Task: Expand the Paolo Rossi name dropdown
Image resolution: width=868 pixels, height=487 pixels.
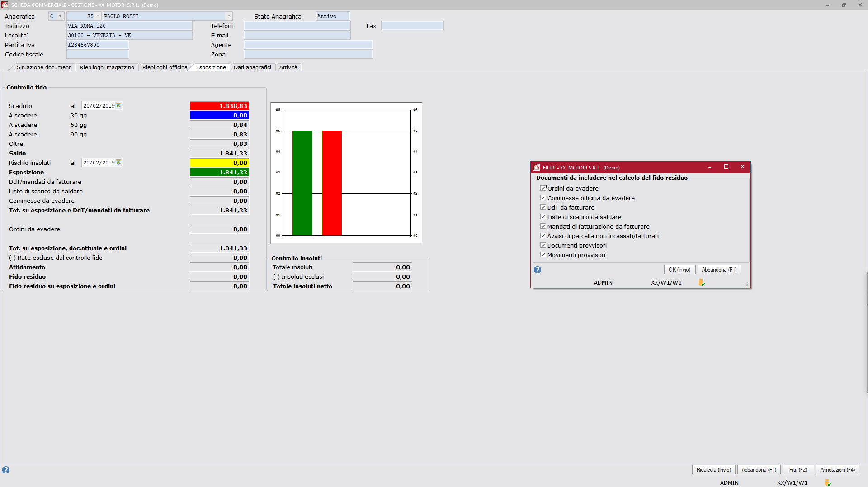Action: tap(229, 16)
